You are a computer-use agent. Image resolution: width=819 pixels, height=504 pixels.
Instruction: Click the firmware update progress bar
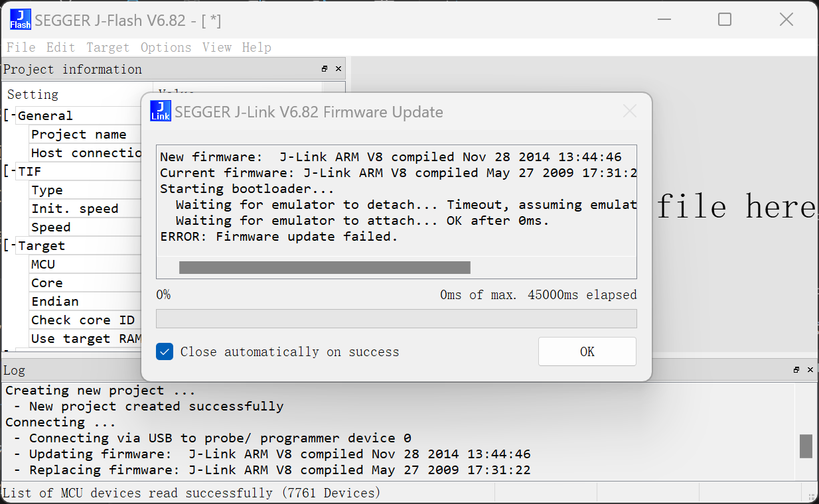click(396, 318)
